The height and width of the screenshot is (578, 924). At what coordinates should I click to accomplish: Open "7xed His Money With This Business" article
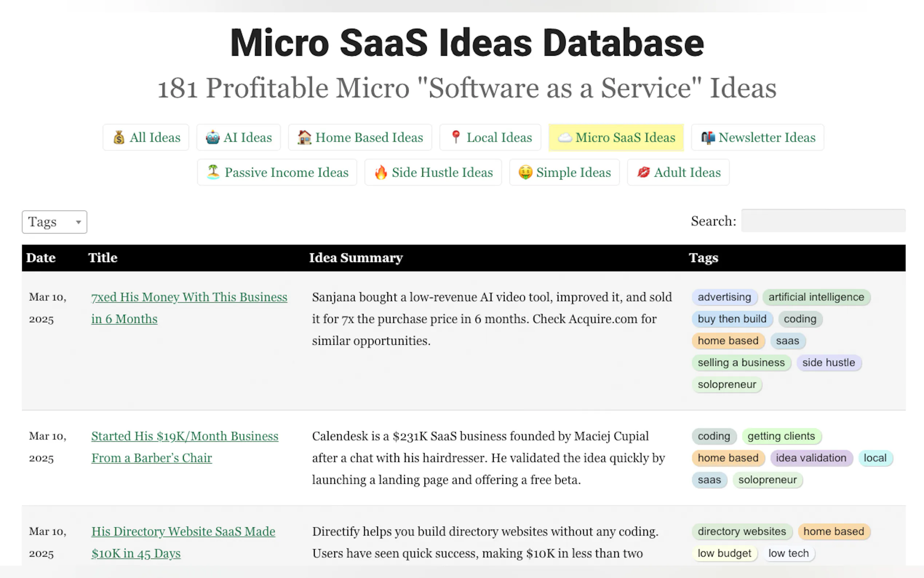(189, 297)
